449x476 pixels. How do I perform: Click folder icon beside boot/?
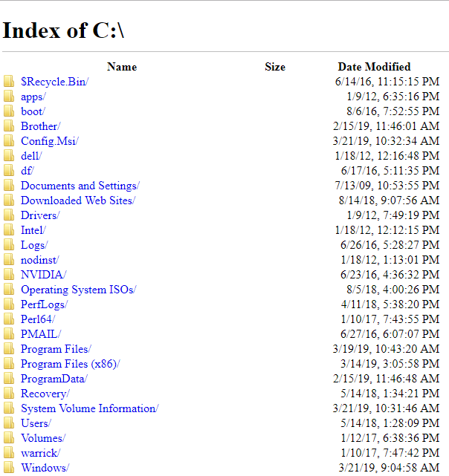[x=9, y=111]
